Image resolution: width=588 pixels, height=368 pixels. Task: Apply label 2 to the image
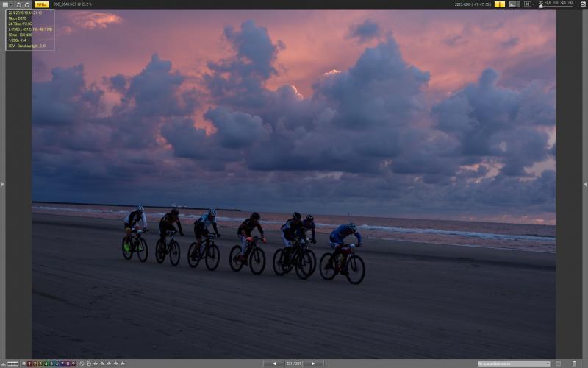click(x=35, y=364)
